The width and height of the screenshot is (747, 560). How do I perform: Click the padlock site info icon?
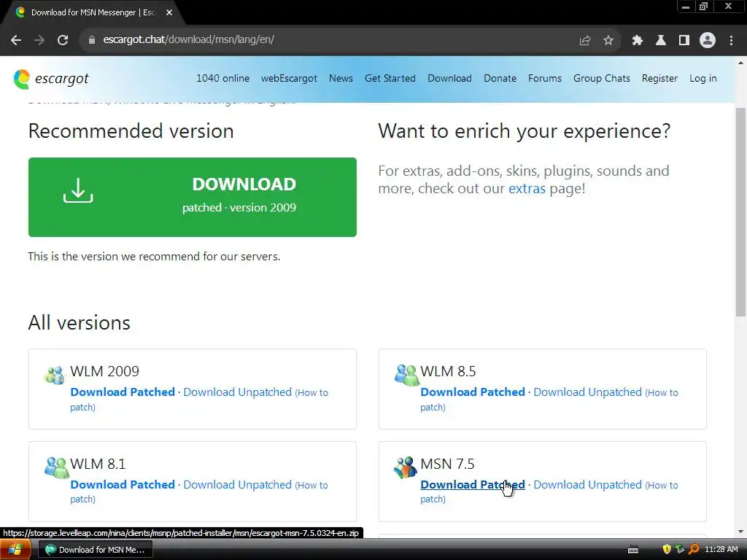click(x=91, y=40)
